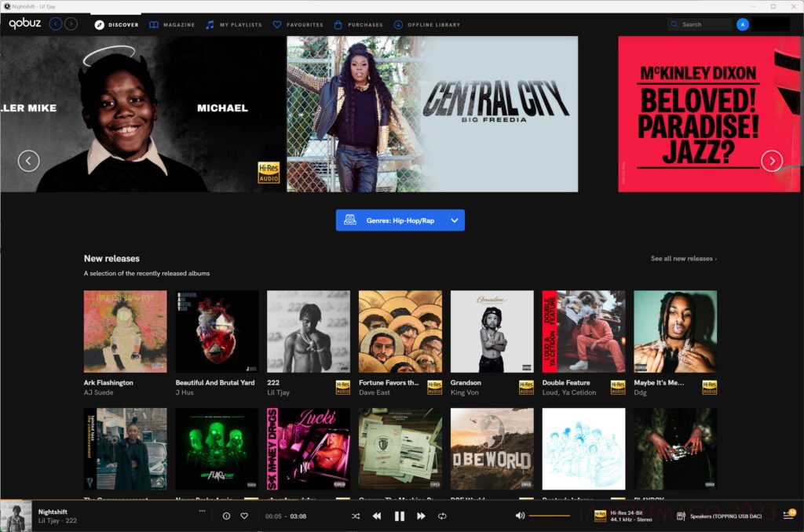Open Grandson album cover
This screenshot has width=804, height=532.
point(492,332)
